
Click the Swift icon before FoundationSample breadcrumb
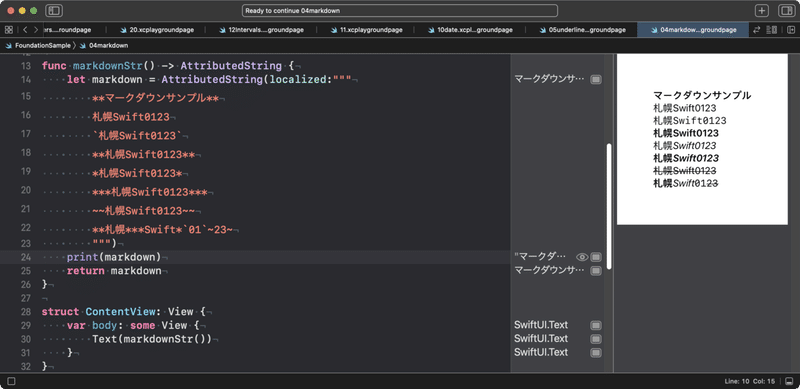tap(9, 45)
